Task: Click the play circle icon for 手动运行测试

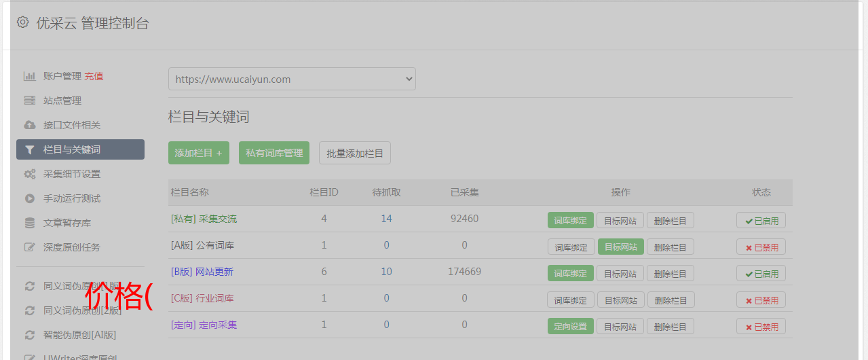Action: coord(29,198)
